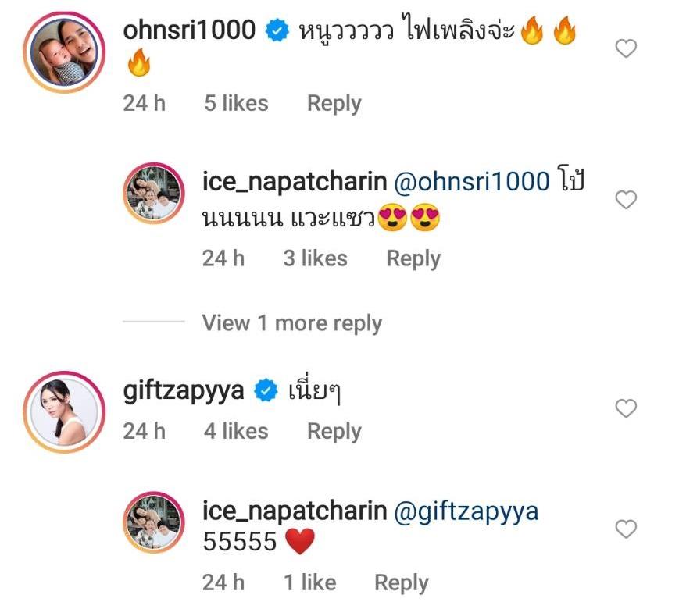Click the @ohnsri1000 mention in reply
Screen dimensions: 679x616
click(471, 183)
